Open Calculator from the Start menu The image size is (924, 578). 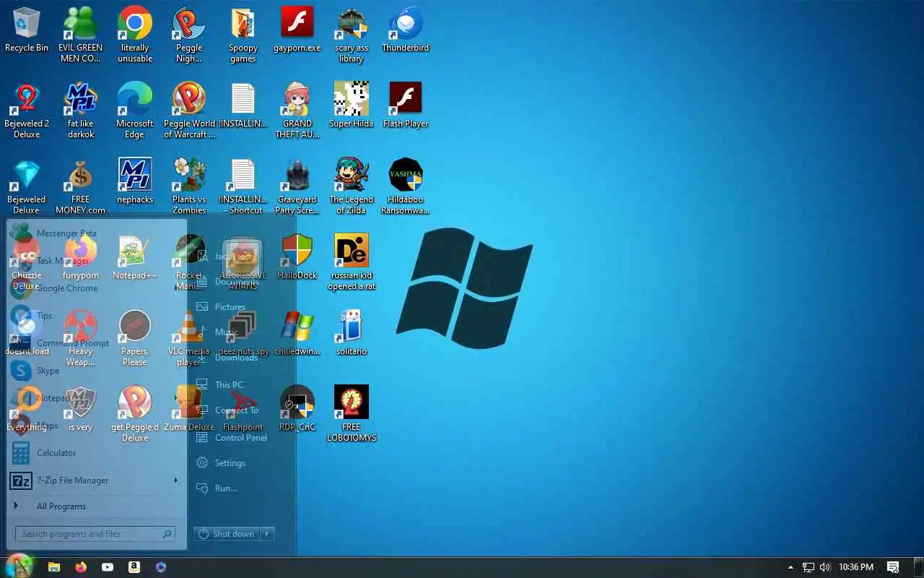point(95,453)
